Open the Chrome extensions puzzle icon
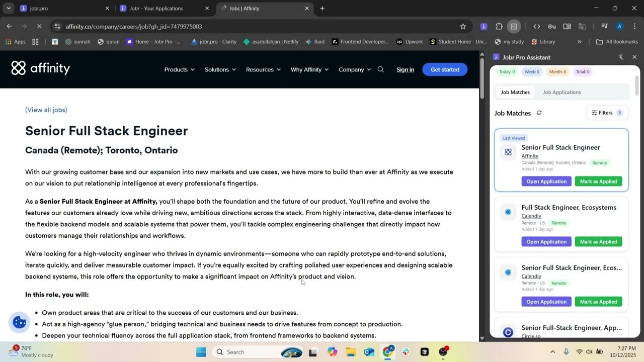 point(499,26)
